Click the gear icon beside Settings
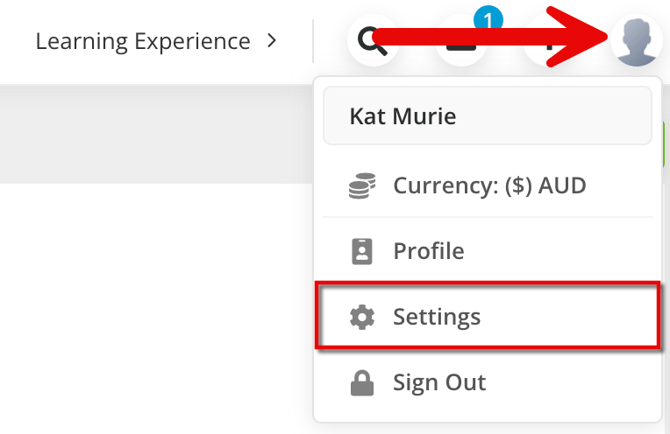 pyautogui.click(x=362, y=317)
